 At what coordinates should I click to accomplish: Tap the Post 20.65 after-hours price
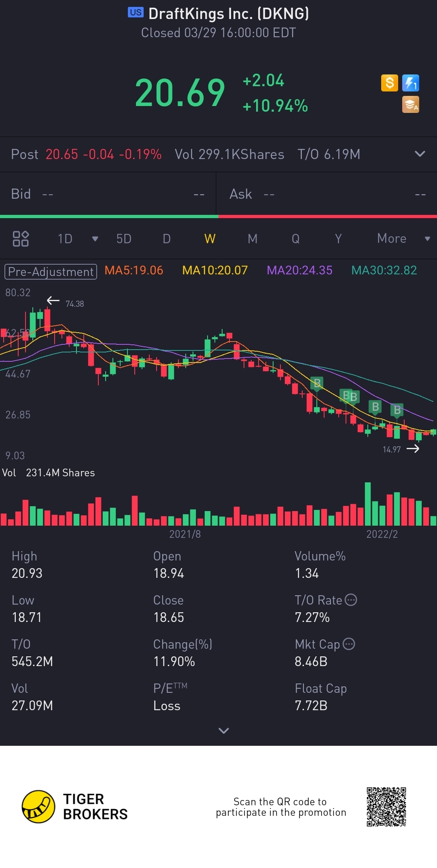(62, 154)
